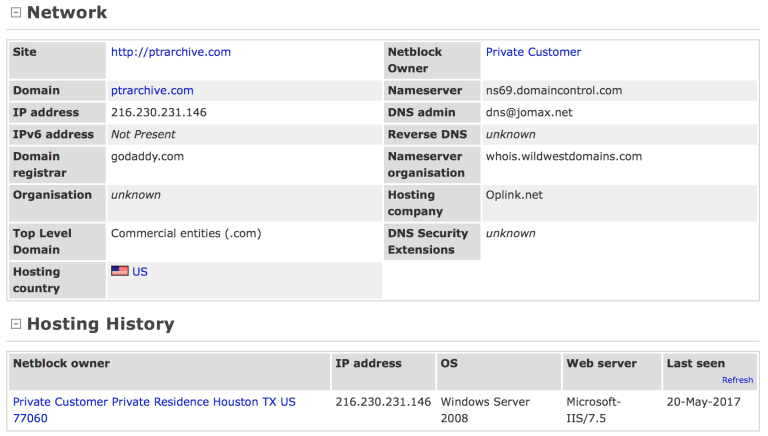The height and width of the screenshot is (436, 768).
Task: Click Refresh under Last seen
Action: pyautogui.click(x=737, y=380)
